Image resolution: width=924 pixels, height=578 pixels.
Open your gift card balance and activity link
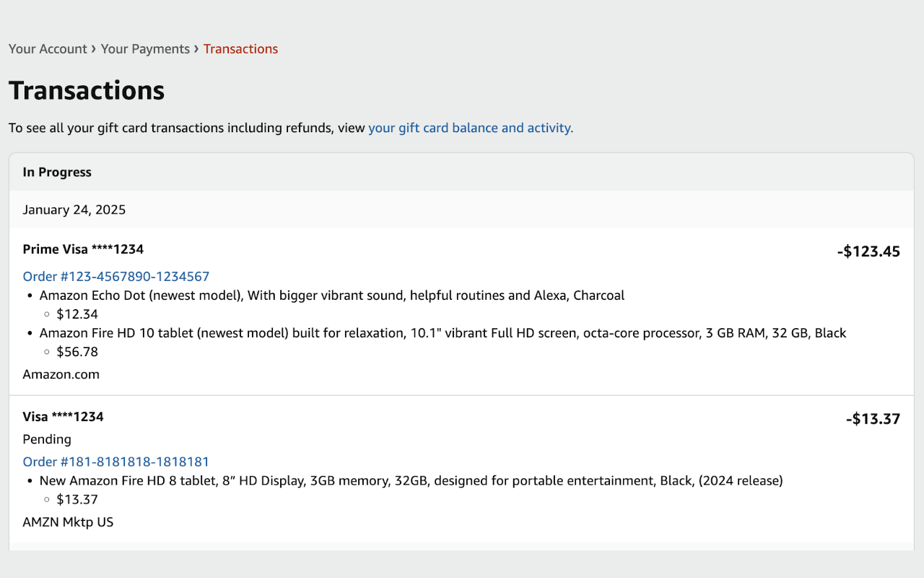pyautogui.click(x=471, y=128)
